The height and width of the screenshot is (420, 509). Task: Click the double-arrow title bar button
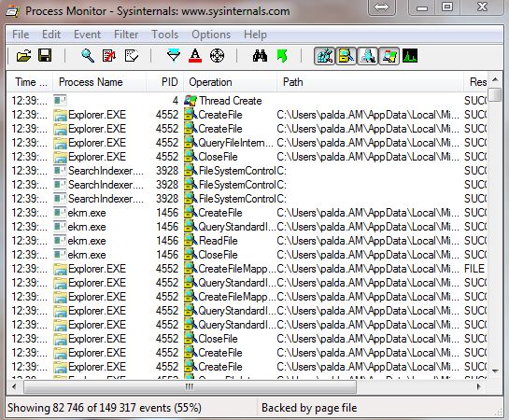tap(381, 7)
